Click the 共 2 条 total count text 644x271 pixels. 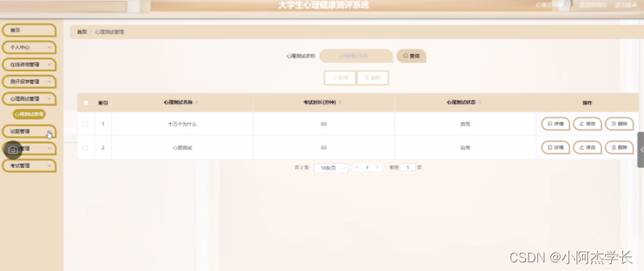click(301, 167)
